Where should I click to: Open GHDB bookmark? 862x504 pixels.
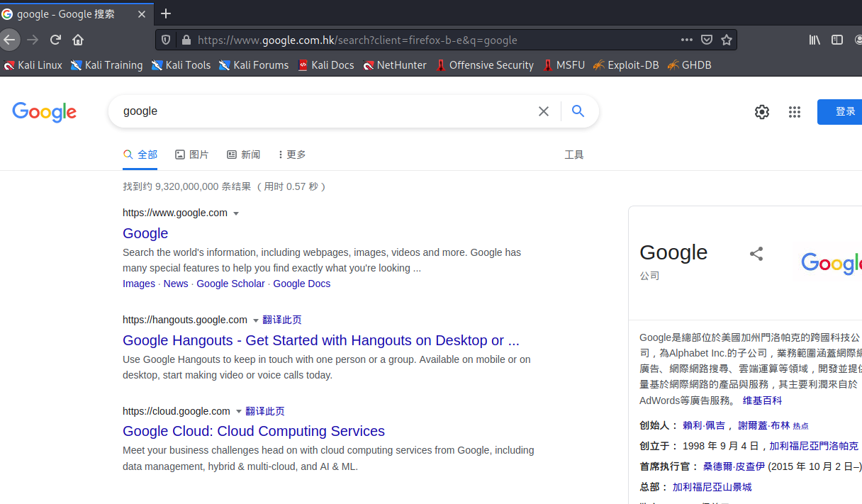[x=690, y=65]
